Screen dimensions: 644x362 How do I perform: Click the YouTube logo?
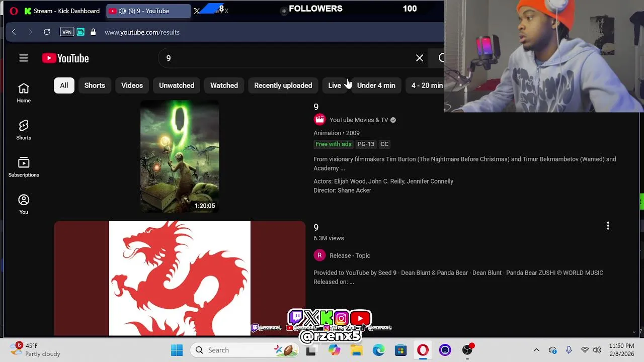(65, 58)
